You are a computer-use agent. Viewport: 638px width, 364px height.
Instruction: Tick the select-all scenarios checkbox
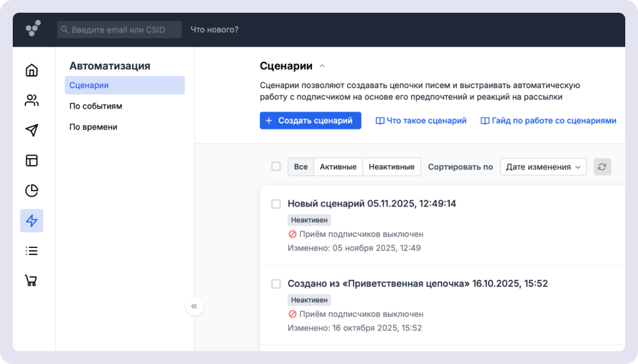click(x=276, y=166)
